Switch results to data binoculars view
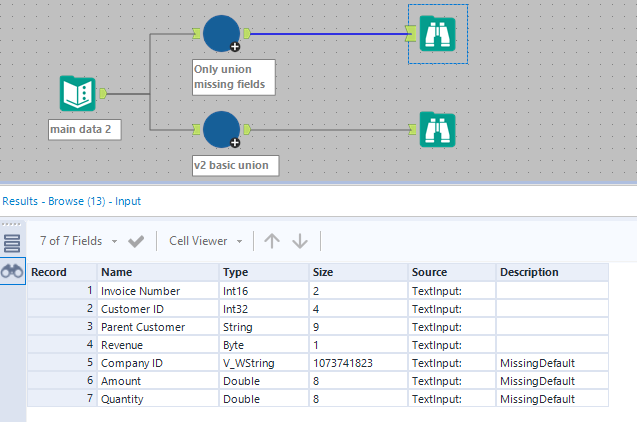 tap(13, 270)
